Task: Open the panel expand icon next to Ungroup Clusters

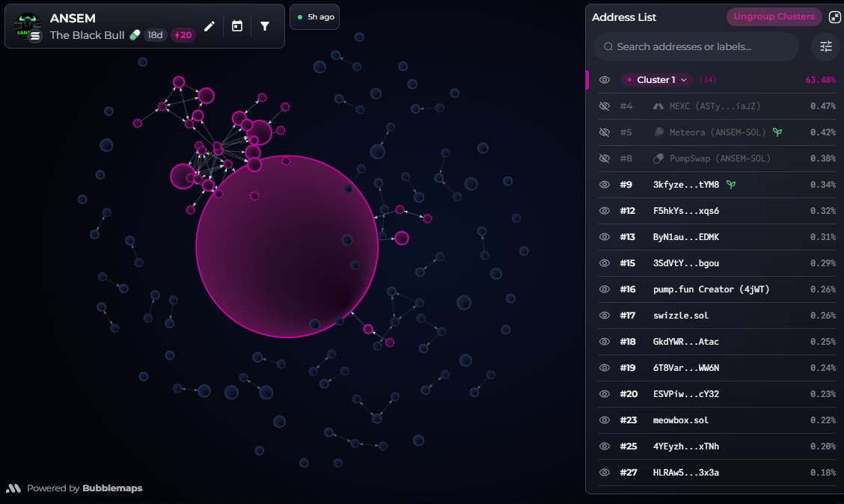Action: click(834, 17)
